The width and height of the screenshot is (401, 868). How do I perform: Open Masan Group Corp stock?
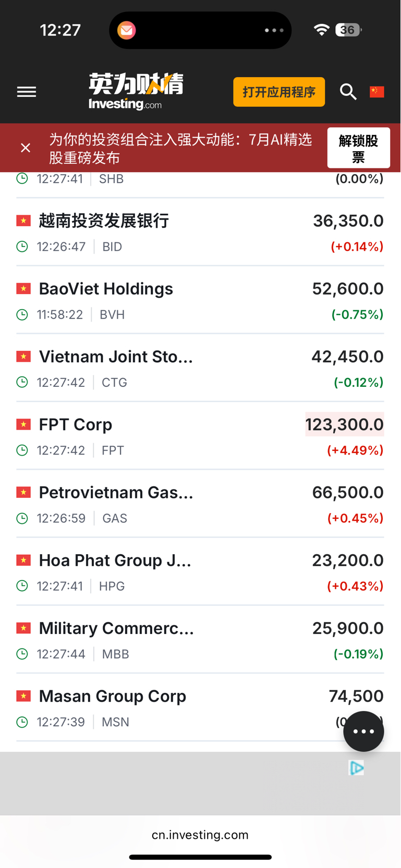pyautogui.click(x=200, y=707)
